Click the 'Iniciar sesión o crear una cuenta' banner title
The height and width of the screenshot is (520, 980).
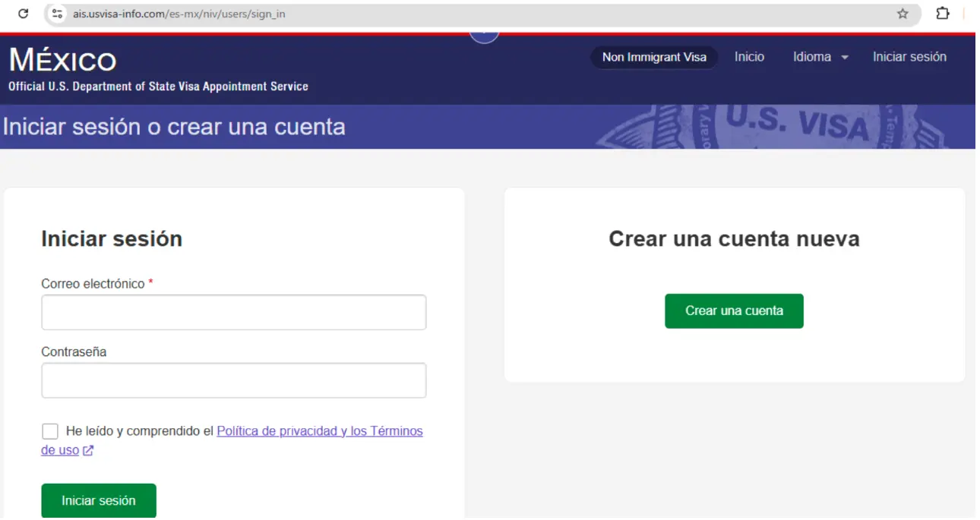tap(174, 127)
